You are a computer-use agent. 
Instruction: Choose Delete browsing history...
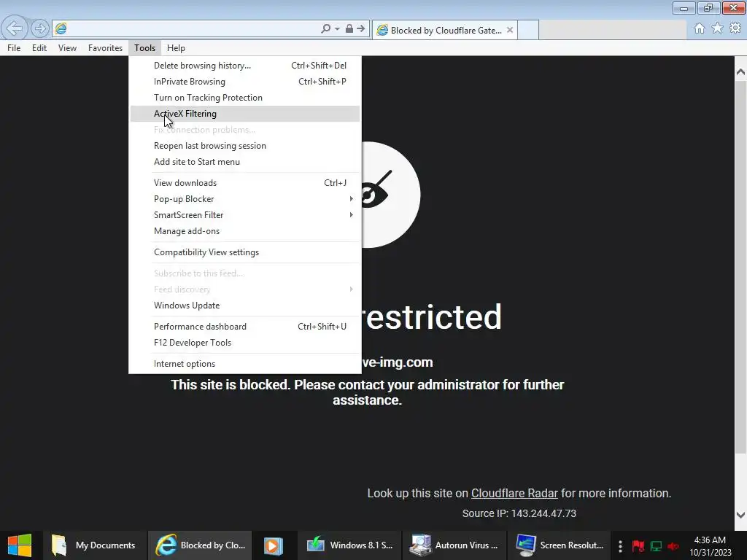[245, 65]
